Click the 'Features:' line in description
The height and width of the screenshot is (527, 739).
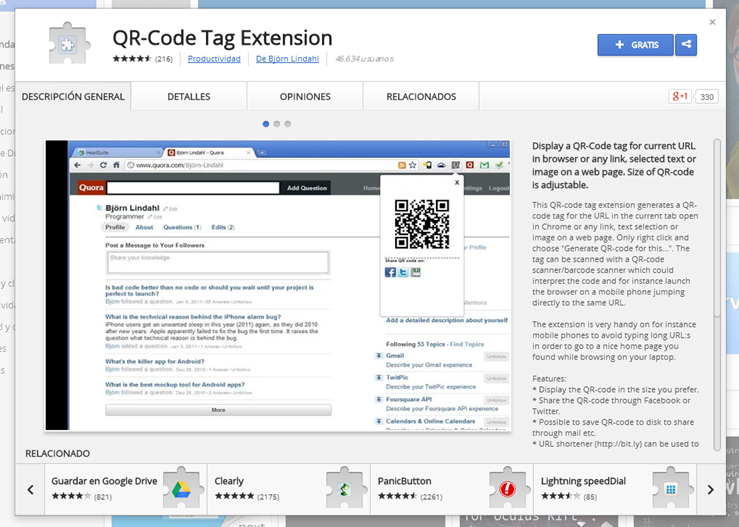coord(549,379)
